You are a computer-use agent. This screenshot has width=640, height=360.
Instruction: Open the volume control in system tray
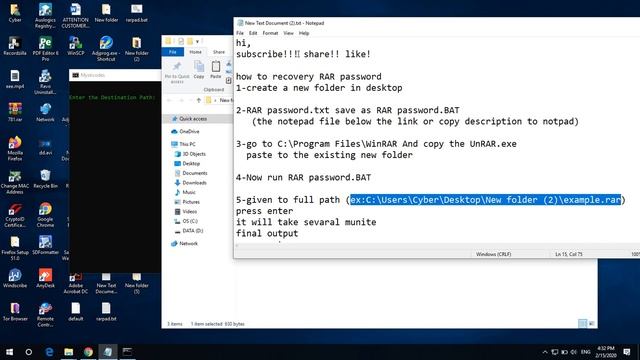[573, 352]
